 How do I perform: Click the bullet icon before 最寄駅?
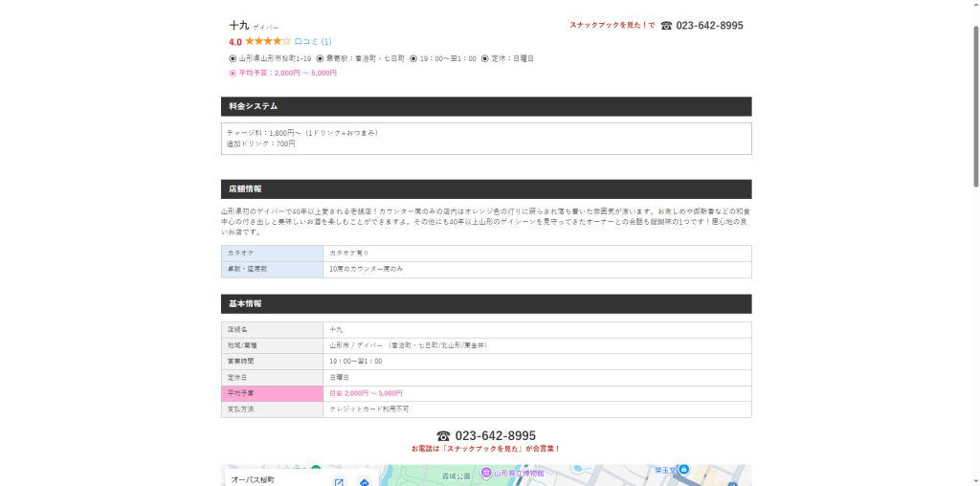320,58
